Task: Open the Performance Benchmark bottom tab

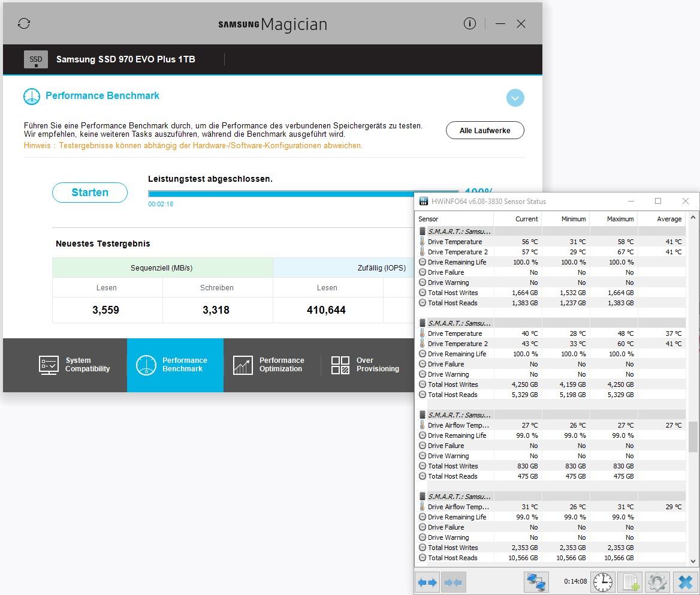Action: 176,365
